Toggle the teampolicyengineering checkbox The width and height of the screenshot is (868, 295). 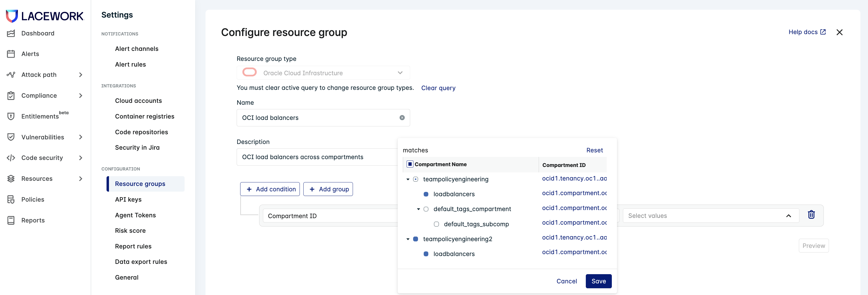[416, 179]
